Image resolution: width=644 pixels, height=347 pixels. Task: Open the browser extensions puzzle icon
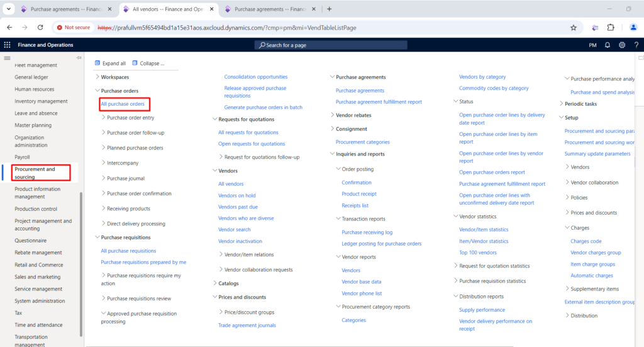[611, 28]
